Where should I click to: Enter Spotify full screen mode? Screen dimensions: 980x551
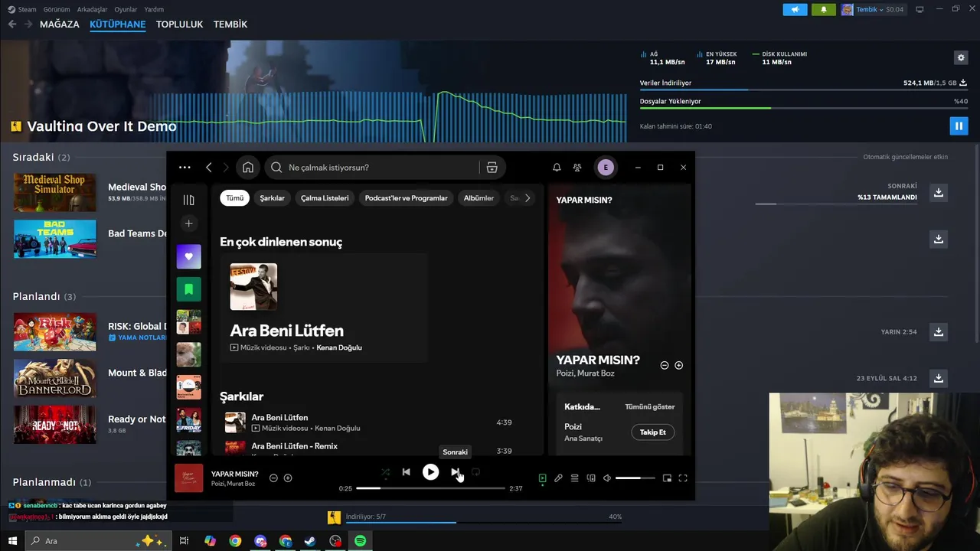683,478
